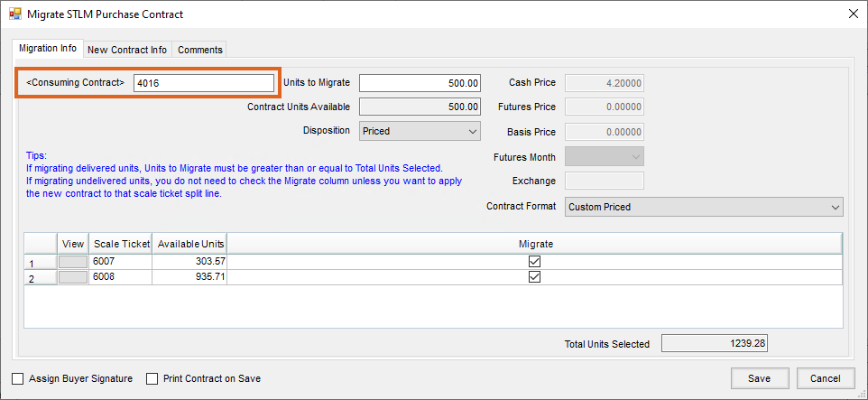Image resolution: width=868 pixels, height=400 pixels.
Task: Uncheck Migrate for scale ticket 6007
Action: pos(534,261)
